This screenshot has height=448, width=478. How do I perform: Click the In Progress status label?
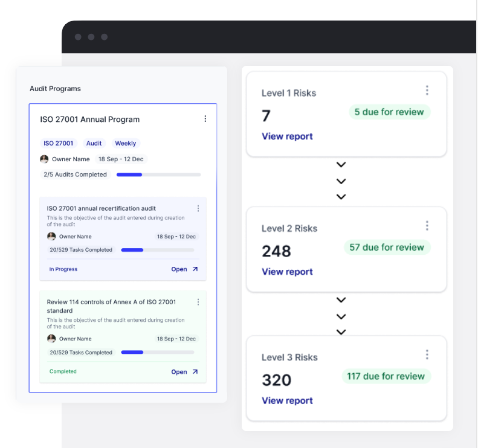(x=63, y=269)
